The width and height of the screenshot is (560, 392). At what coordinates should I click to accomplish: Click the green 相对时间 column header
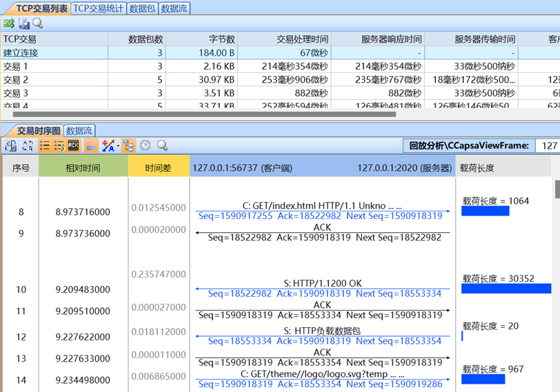[83, 167]
